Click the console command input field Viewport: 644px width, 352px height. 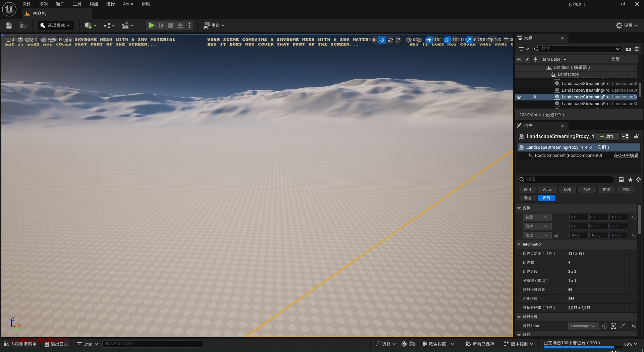tap(152, 344)
